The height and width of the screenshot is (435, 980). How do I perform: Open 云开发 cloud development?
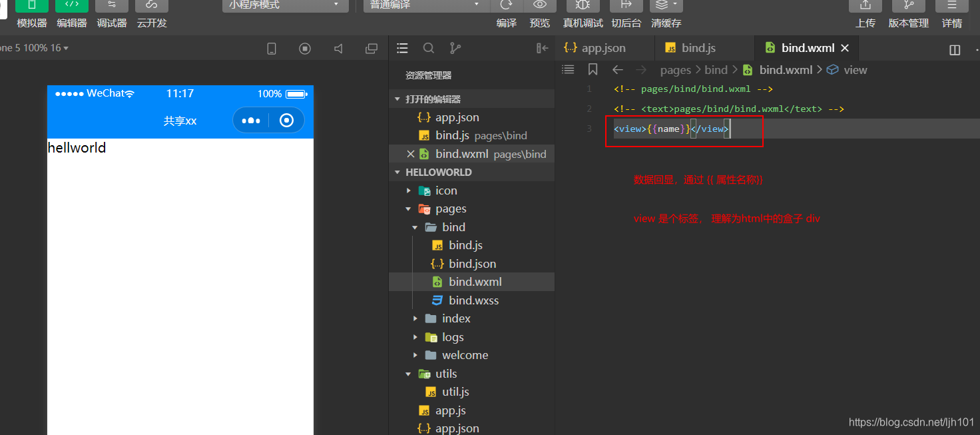click(151, 5)
